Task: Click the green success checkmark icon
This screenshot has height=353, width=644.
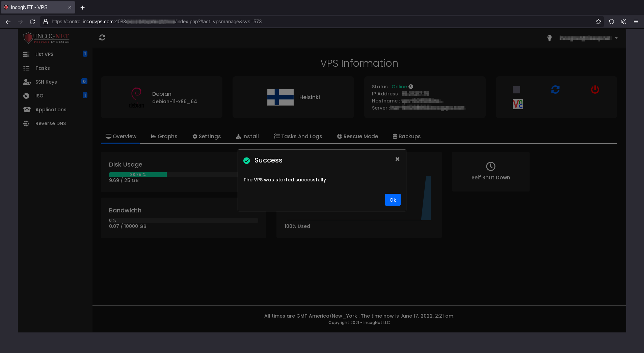Action: coord(247,160)
